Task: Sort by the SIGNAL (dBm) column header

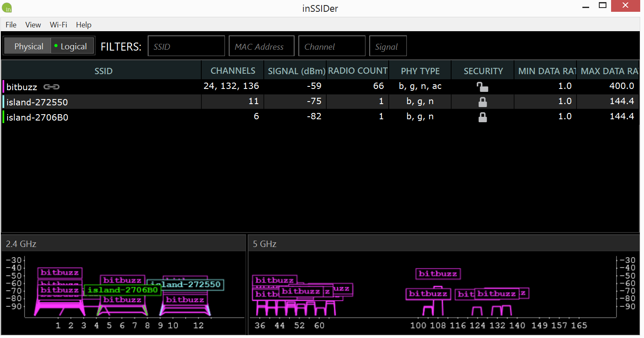Action: click(295, 71)
